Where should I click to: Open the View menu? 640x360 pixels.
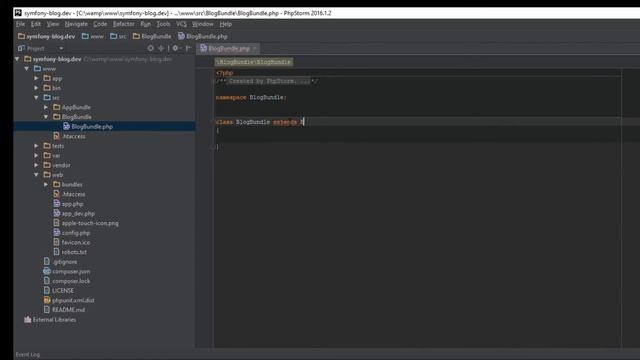click(53, 24)
